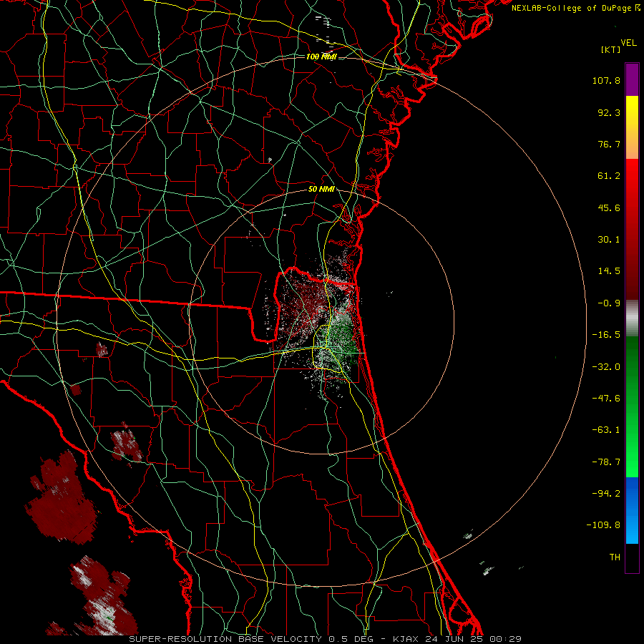Click the NEXLAB-College of DuPage label

point(571,8)
